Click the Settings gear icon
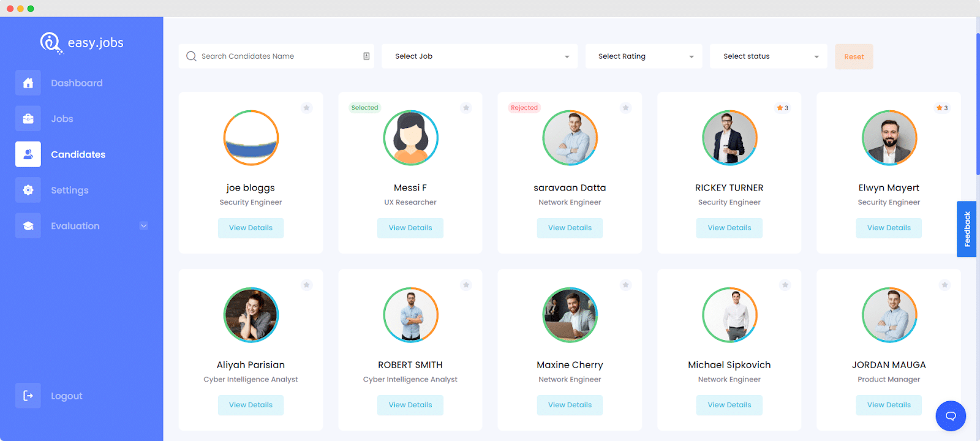This screenshot has height=441, width=980. pyautogui.click(x=28, y=190)
